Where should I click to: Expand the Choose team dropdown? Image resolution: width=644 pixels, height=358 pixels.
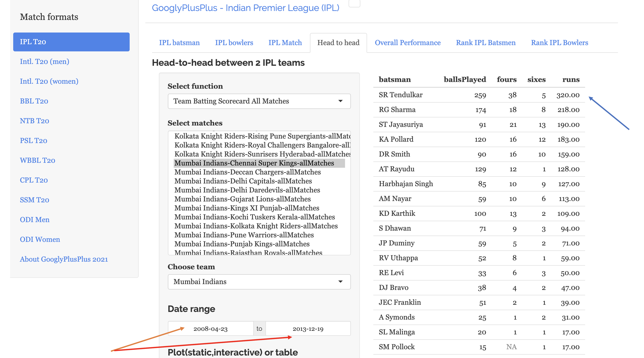point(259,282)
